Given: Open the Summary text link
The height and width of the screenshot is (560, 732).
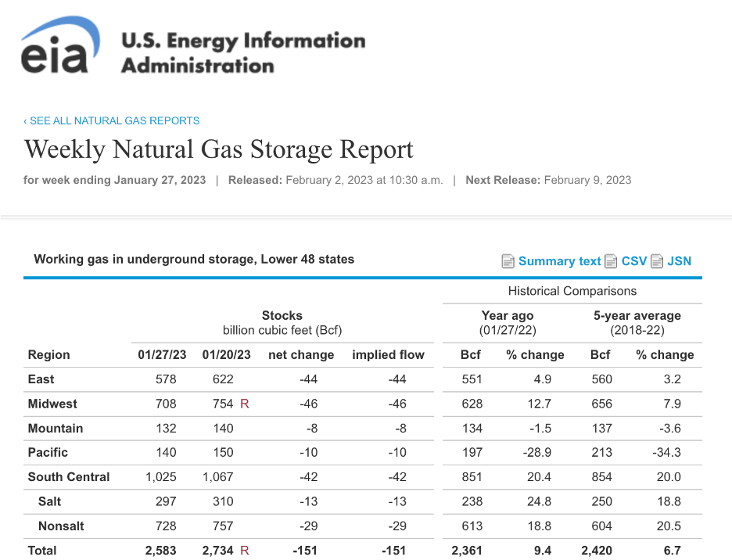Looking at the screenshot, I should (559, 261).
